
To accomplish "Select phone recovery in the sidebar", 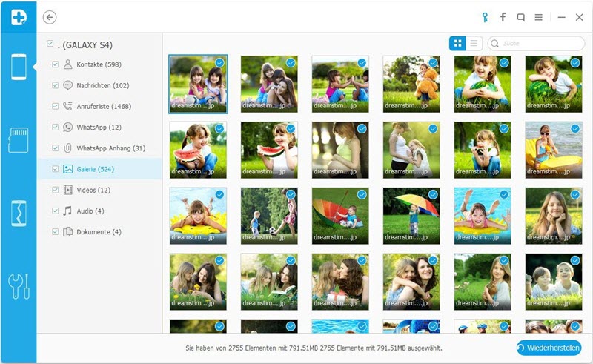I will tap(19, 67).
